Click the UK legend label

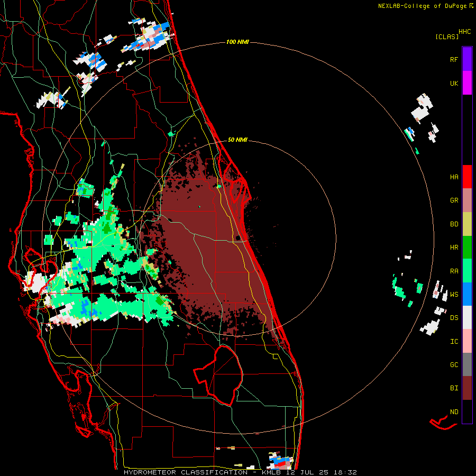(x=454, y=83)
